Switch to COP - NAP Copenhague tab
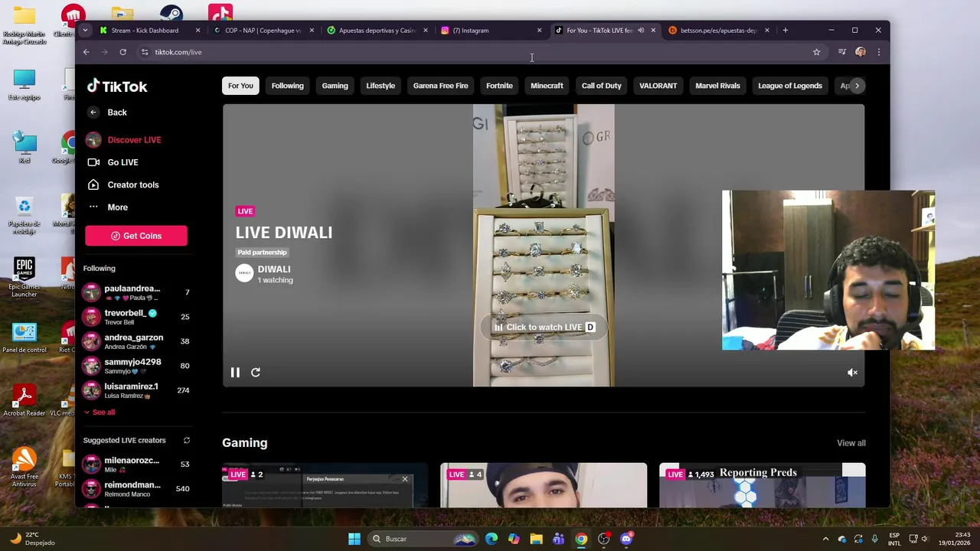 (263, 31)
